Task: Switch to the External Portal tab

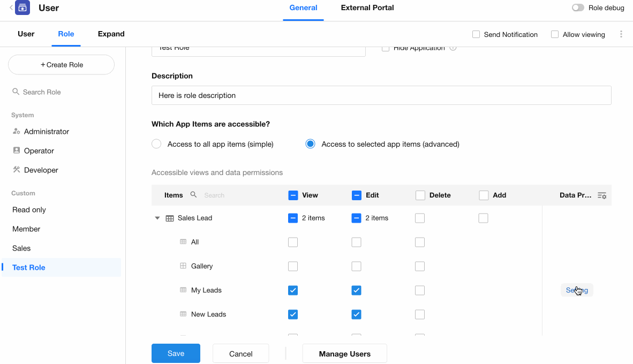Action: (367, 8)
